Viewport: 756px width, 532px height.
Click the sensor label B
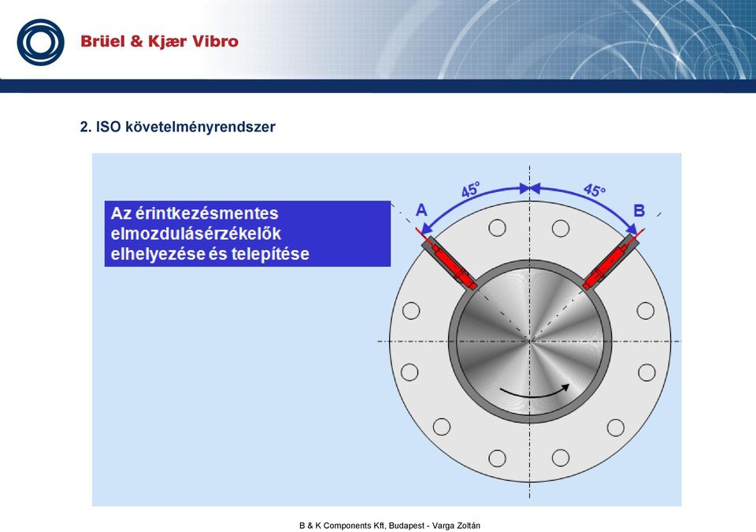click(x=639, y=211)
